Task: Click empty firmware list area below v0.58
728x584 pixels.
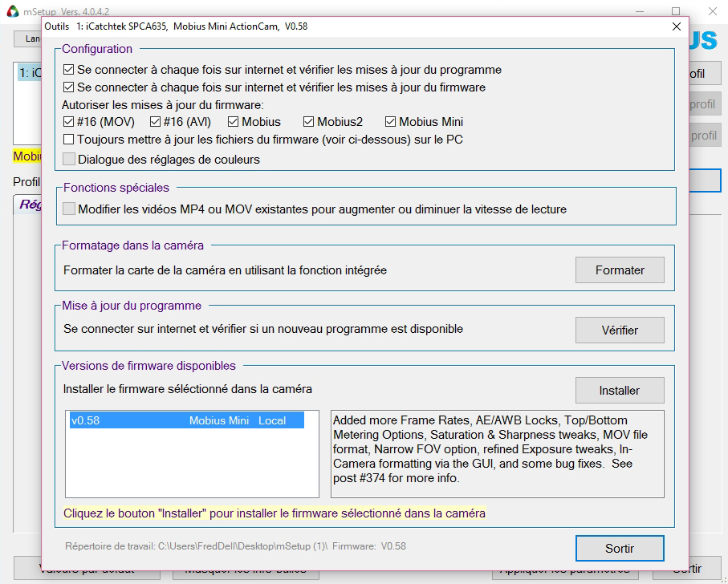Action: [192, 463]
